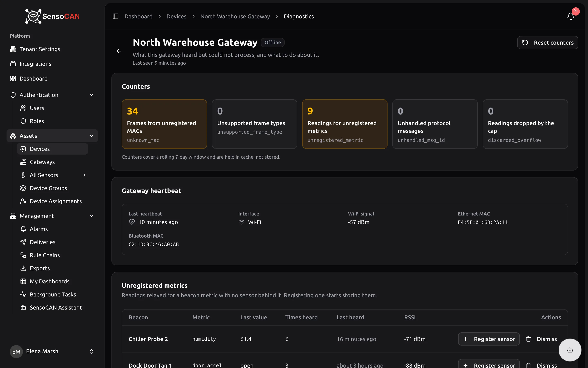Collapse the Authentication section

tap(92, 95)
